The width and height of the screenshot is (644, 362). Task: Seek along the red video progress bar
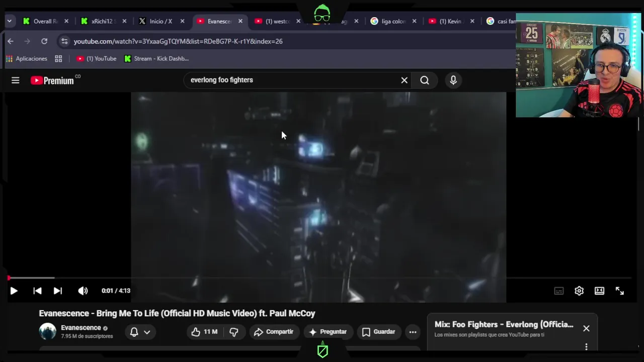(x=319, y=278)
